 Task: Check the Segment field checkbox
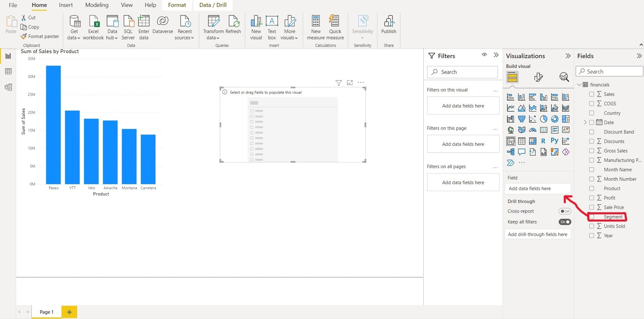[x=592, y=217]
